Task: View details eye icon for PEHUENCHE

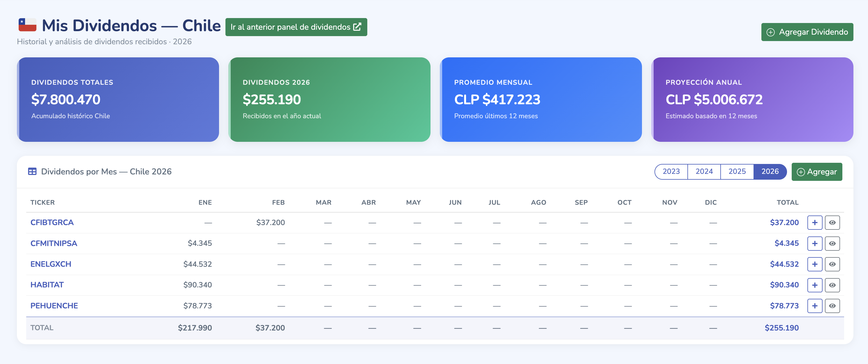Action: 832,306
